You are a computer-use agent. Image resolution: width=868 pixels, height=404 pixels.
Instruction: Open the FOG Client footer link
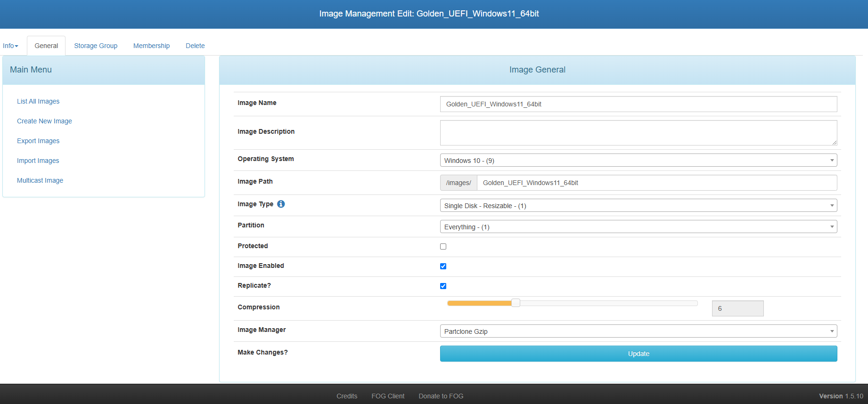click(388, 396)
